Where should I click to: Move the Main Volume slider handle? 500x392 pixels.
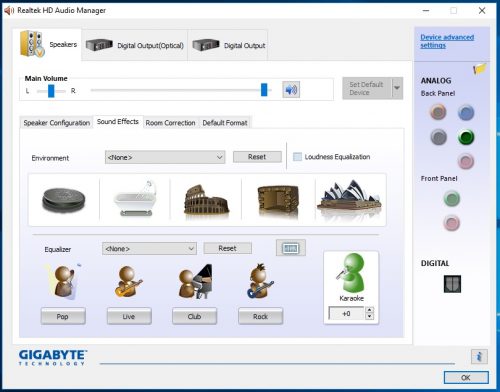[264, 90]
